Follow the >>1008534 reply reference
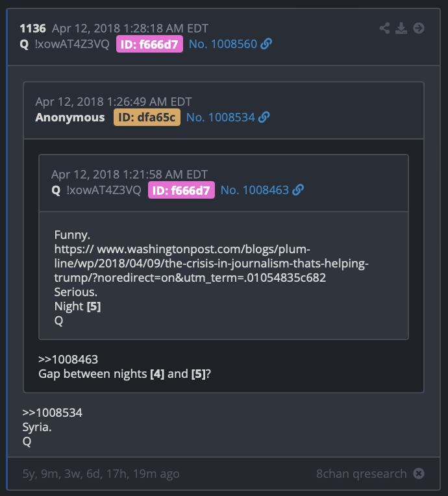 click(52, 413)
